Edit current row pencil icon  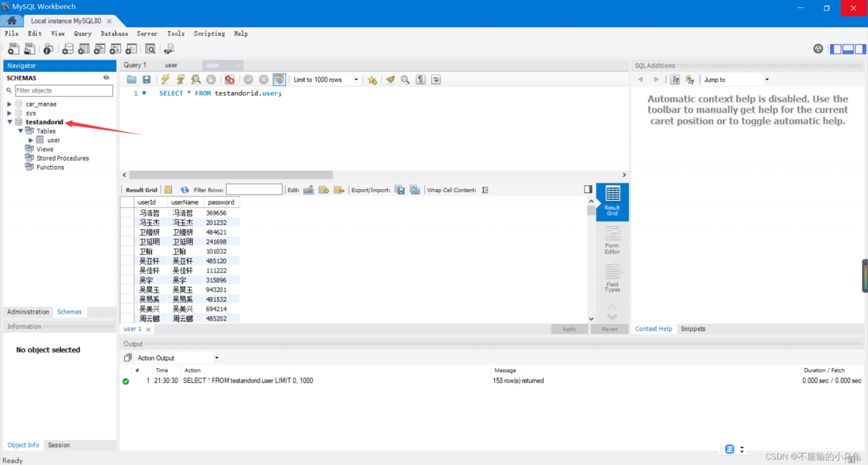click(x=309, y=190)
